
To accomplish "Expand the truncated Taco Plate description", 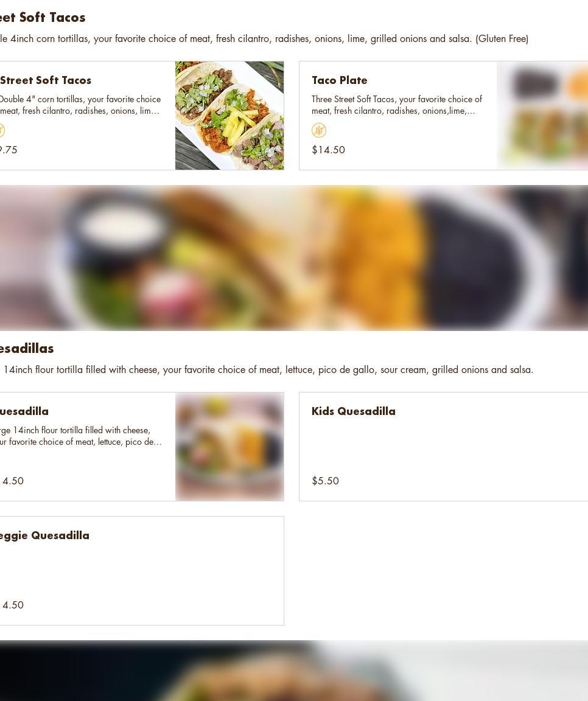I will pos(397,105).
